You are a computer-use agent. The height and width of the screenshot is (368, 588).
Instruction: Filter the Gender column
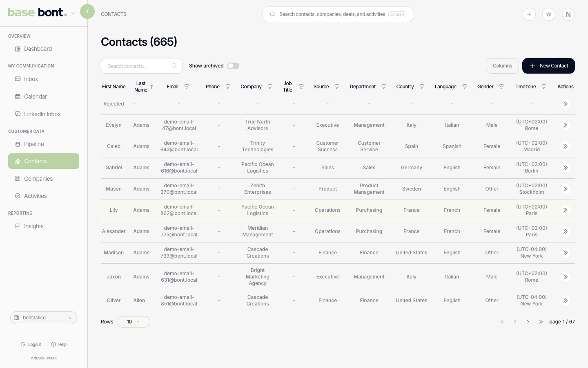pyautogui.click(x=501, y=87)
